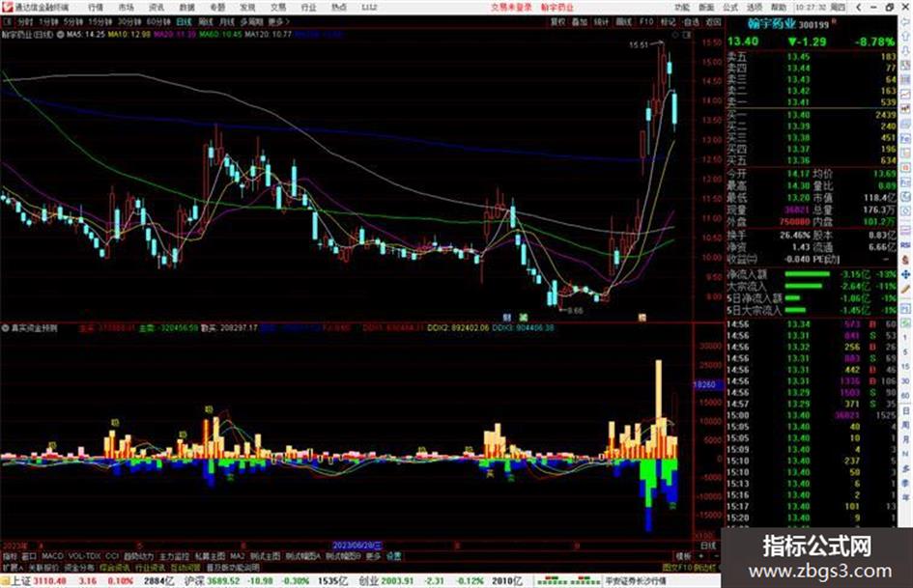Image resolution: width=913 pixels, height=588 pixels.
Task: Click the 复权 toolbar button
Action: coord(557,21)
